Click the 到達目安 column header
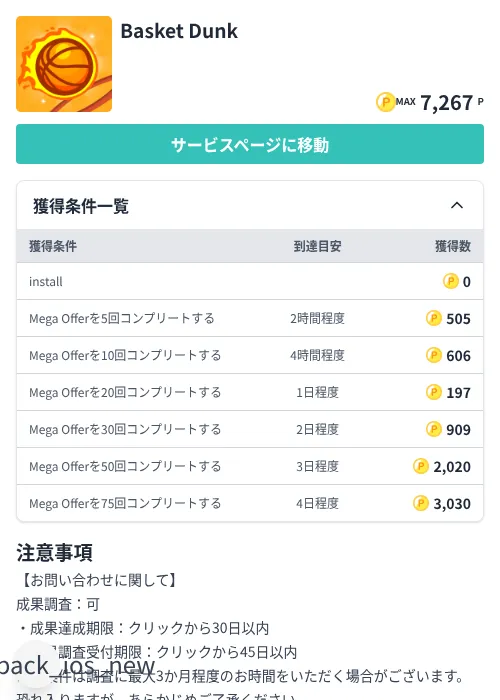This screenshot has height=700, width=500. [x=317, y=246]
